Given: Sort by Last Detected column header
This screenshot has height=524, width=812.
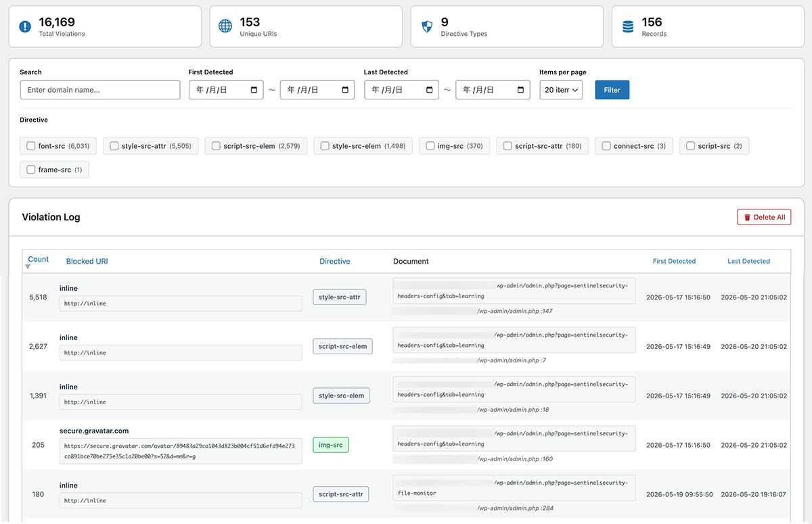Looking at the screenshot, I should point(748,262).
